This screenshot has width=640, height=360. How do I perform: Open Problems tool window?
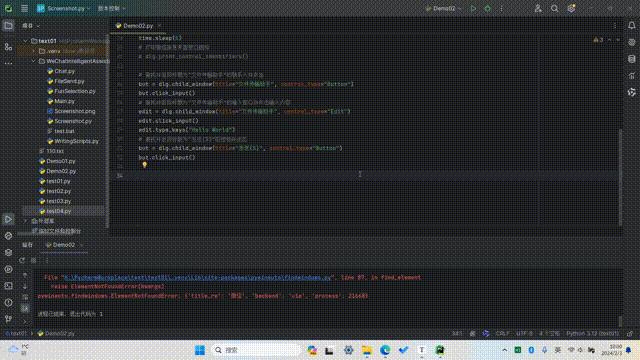click(8, 303)
